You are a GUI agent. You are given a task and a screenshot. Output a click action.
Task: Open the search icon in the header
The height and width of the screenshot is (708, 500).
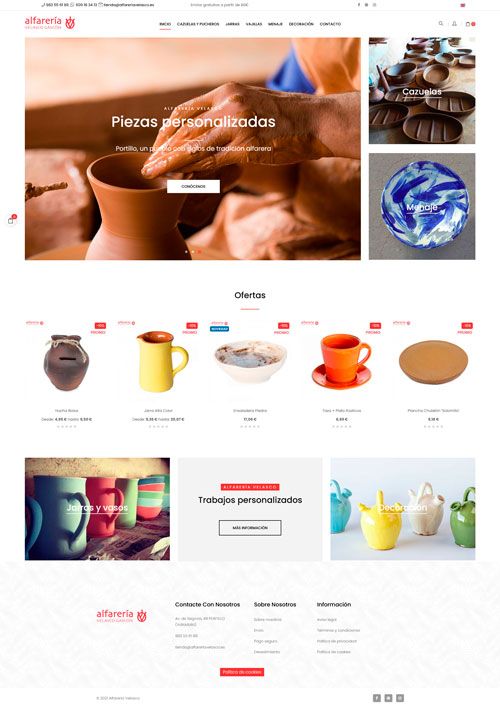[440, 23]
